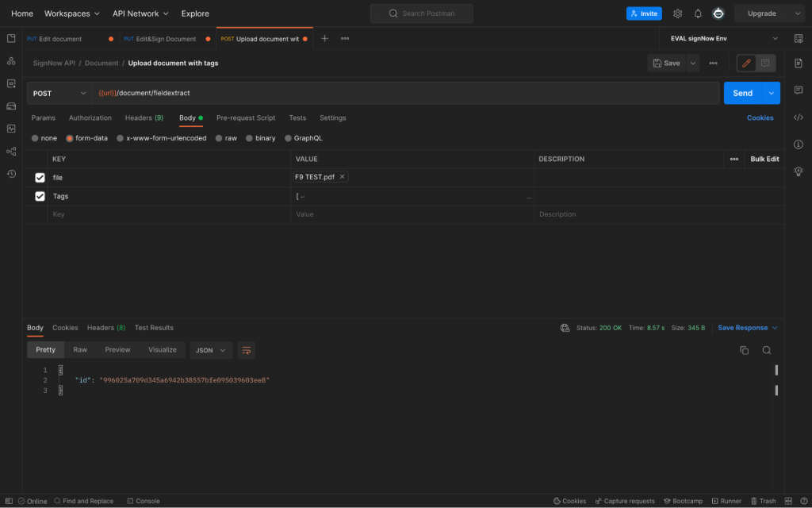Open the Test Results response tab
Viewport: 812px width, 508px height.
(x=154, y=328)
